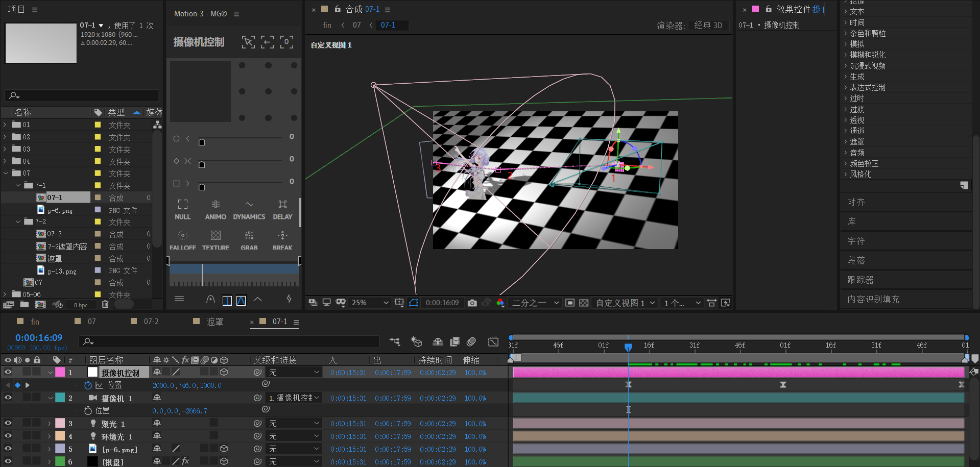Expand the 模糊和锐化 effects category

(x=846, y=55)
